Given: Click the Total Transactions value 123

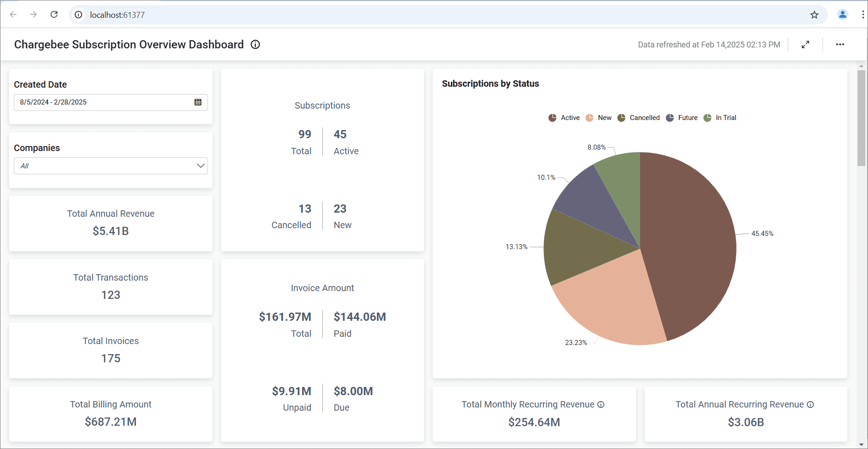Looking at the screenshot, I should point(111,295).
